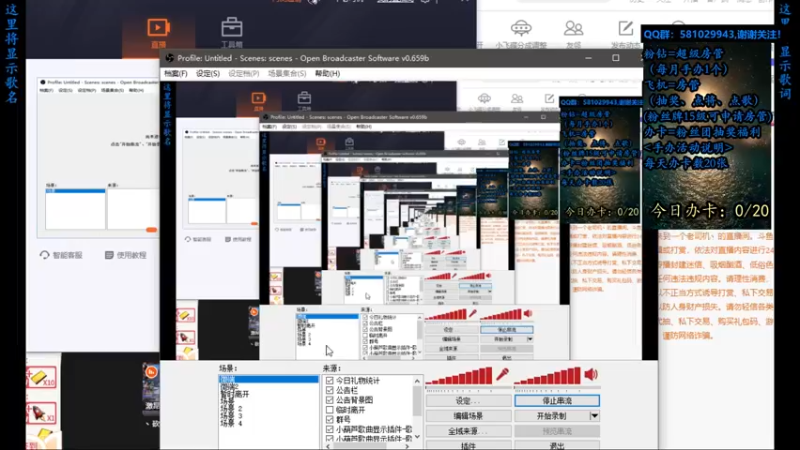
Task: Adjust the desktop audio volume meter
Action: click(x=547, y=376)
